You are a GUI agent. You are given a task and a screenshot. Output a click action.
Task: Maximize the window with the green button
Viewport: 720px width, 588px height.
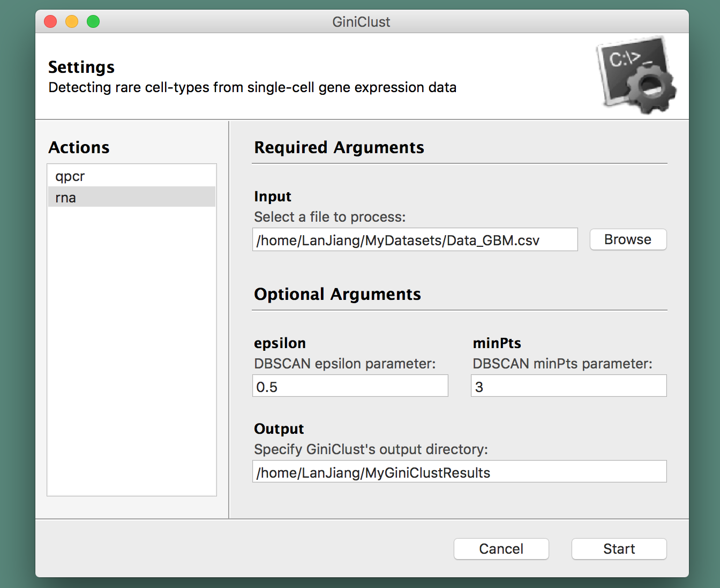click(93, 21)
